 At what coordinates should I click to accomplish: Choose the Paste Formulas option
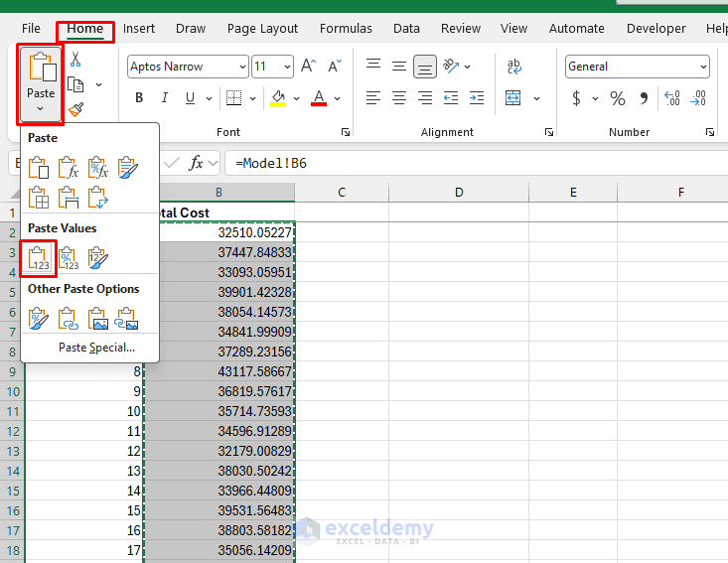68,168
